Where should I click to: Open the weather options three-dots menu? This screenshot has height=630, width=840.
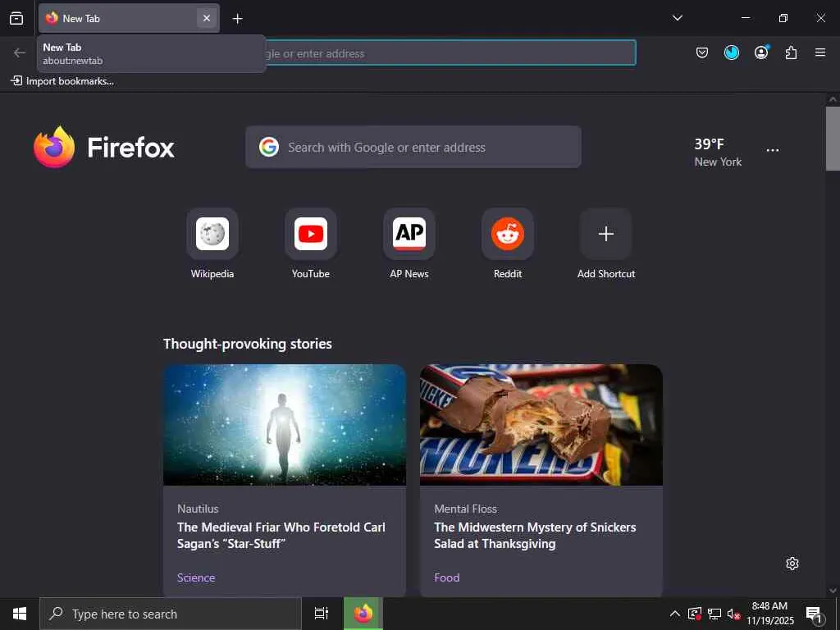(x=773, y=150)
